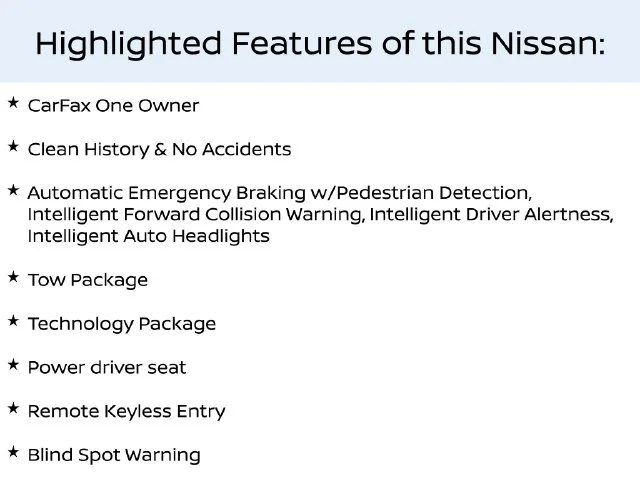Click the star beside Power driver seat
The width and height of the screenshot is (640, 480).
(x=13, y=365)
